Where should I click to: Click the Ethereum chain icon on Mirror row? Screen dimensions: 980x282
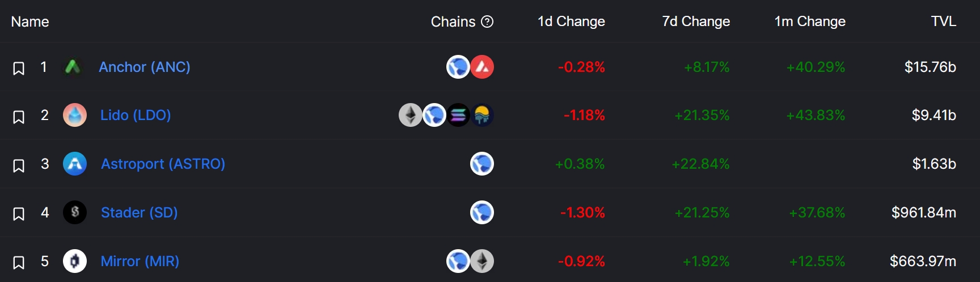482,261
